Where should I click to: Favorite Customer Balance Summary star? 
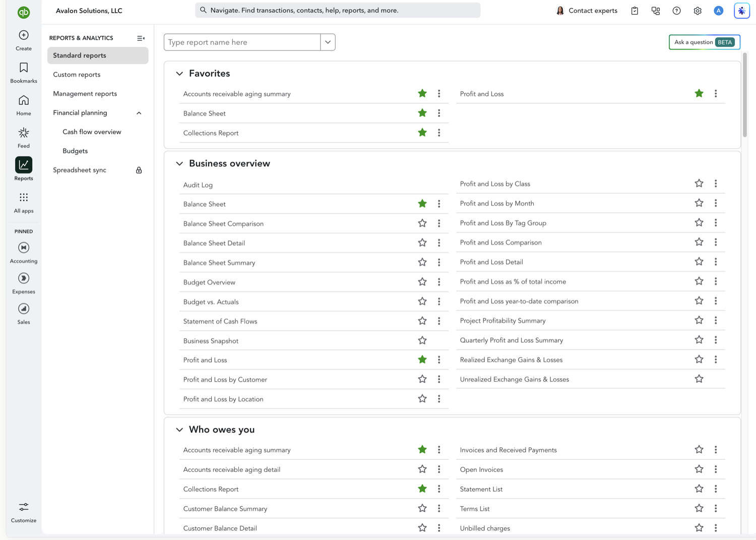422,508
